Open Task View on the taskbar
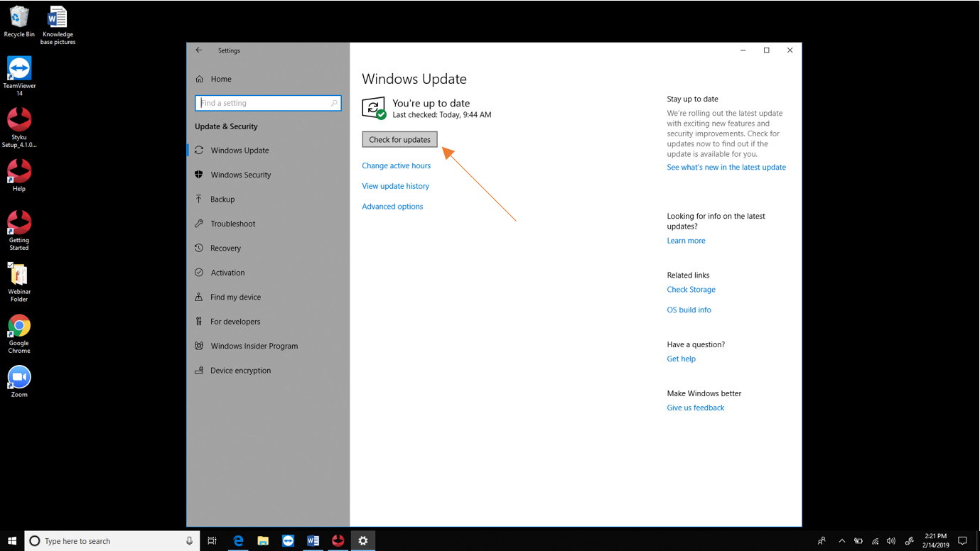This screenshot has width=980, height=551. coord(212,541)
